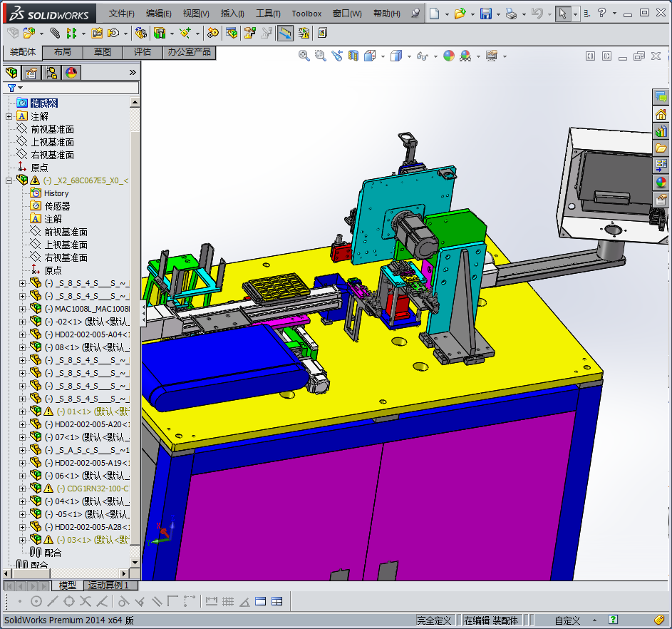The width and height of the screenshot is (672, 629).
Task: Open the Toolbox menu
Action: (x=306, y=14)
